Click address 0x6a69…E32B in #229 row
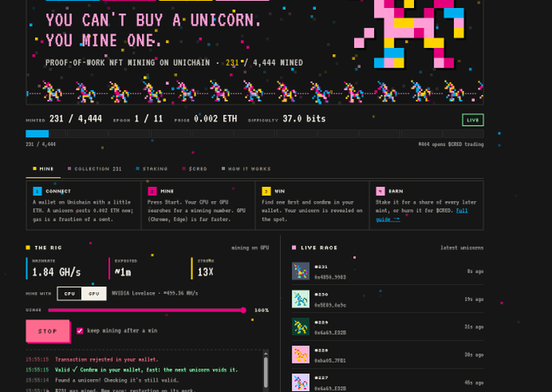Image resolution: width=552 pixels, height=392 pixels. point(330,333)
